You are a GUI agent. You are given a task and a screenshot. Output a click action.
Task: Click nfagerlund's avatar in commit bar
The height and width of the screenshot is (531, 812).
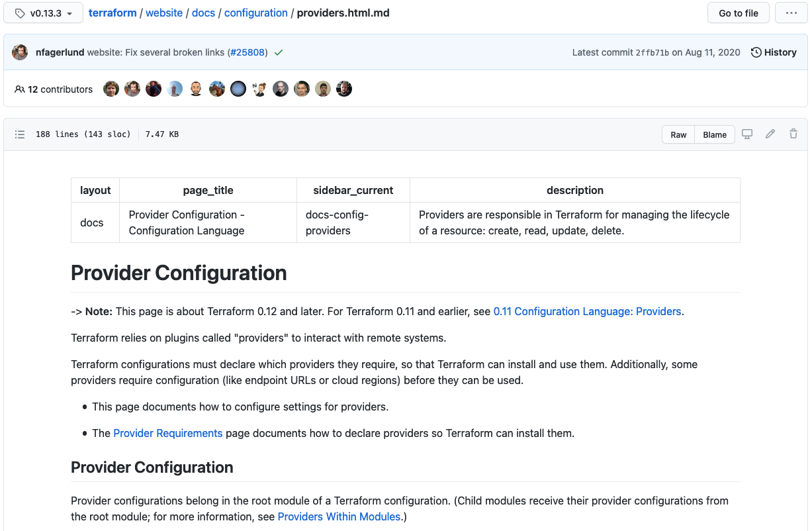click(20, 52)
